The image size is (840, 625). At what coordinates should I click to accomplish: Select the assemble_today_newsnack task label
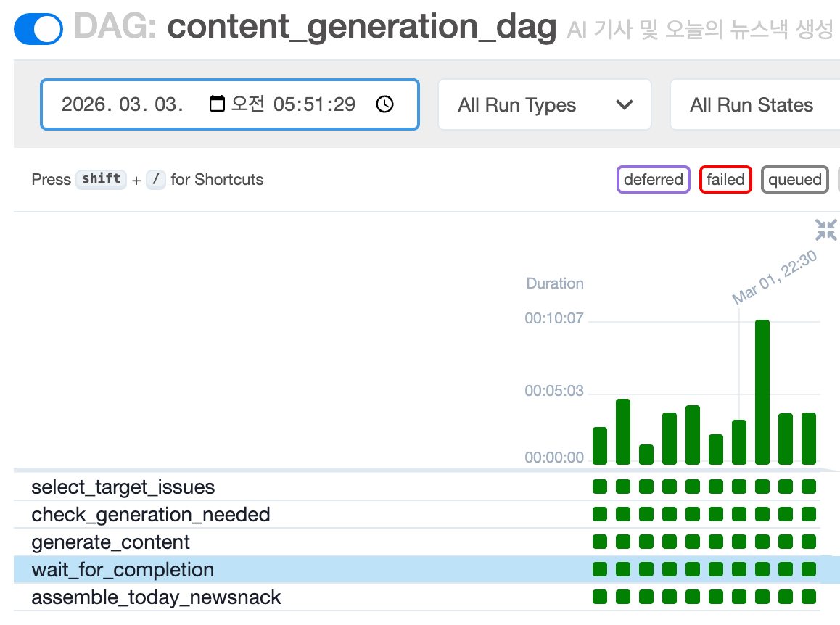tap(156, 597)
